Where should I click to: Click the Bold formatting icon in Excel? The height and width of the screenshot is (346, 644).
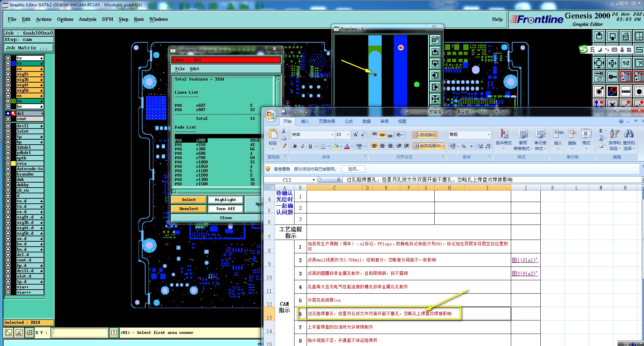(295, 146)
